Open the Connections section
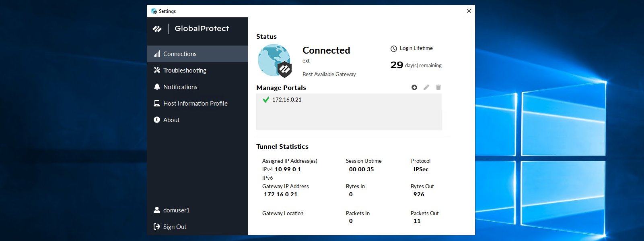This screenshot has width=644, height=241. click(180, 54)
